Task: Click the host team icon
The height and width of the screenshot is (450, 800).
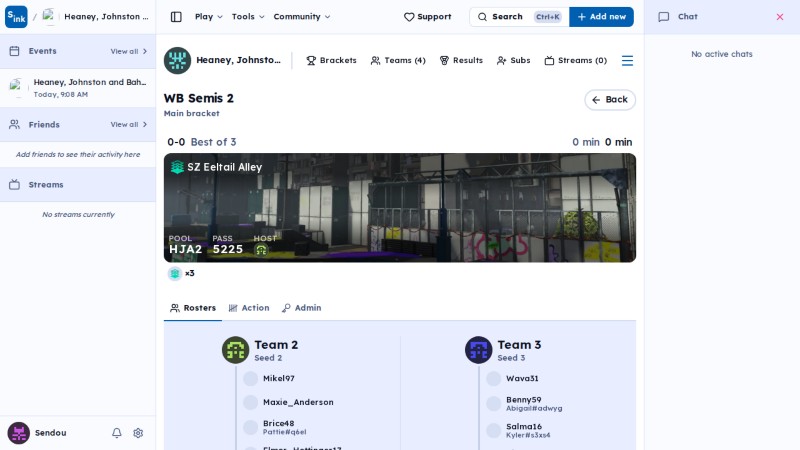Action: tap(261, 250)
